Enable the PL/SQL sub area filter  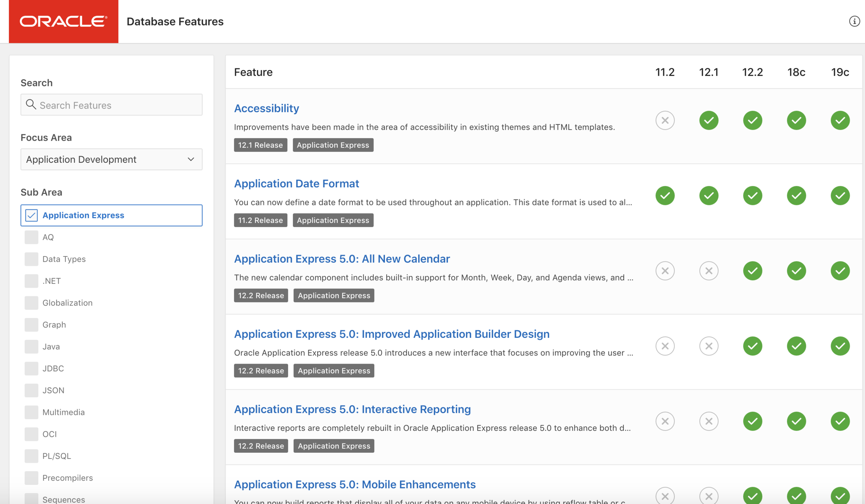[31, 456]
